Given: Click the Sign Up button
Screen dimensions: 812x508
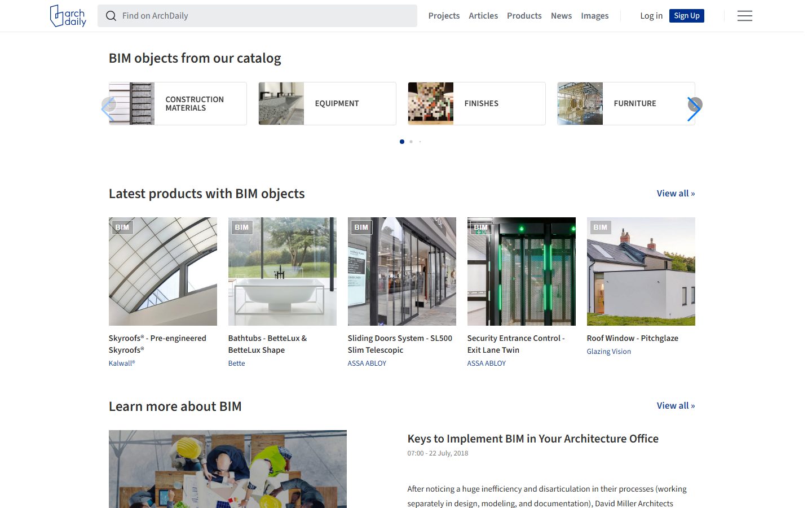Looking at the screenshot, I should 687,16.
